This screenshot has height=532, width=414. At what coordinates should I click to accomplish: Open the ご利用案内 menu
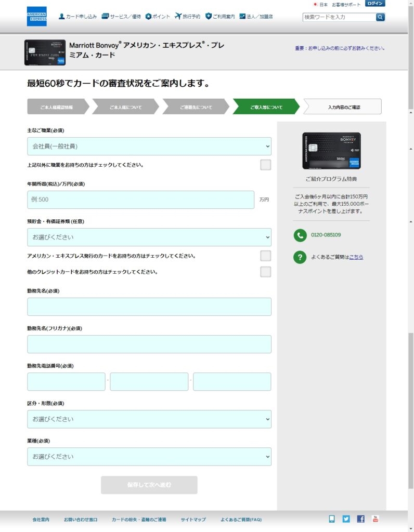220,16
